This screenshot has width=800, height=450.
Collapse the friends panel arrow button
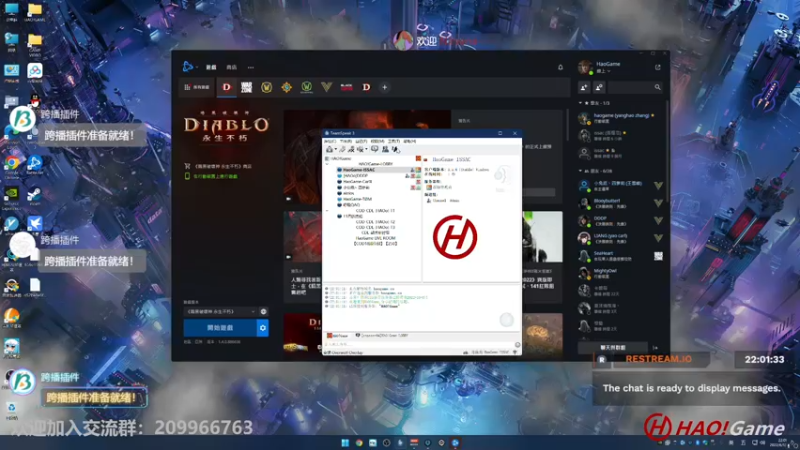pyautogui.click(x=656, y=347)
